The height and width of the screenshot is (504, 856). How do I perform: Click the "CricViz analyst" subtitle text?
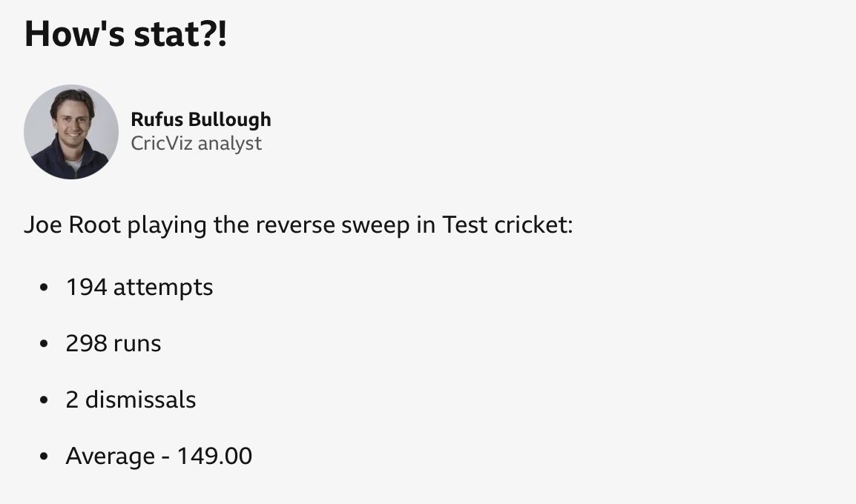(x=197, y=144)
